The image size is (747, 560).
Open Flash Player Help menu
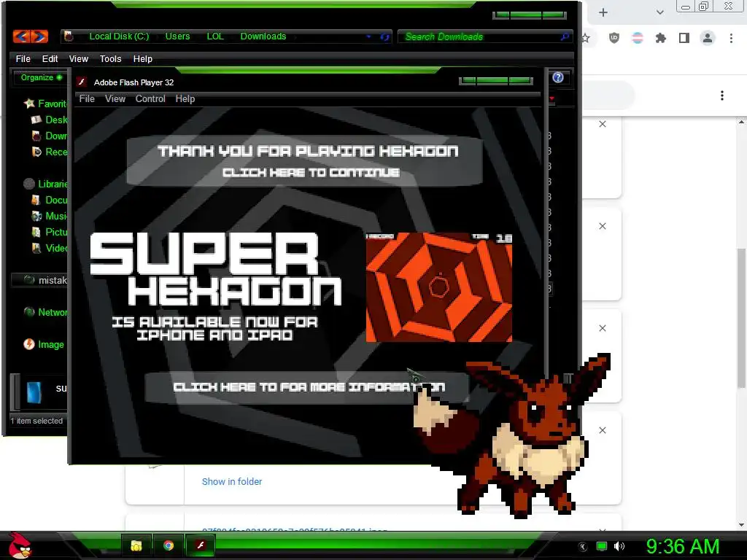(x=185, y=98)
